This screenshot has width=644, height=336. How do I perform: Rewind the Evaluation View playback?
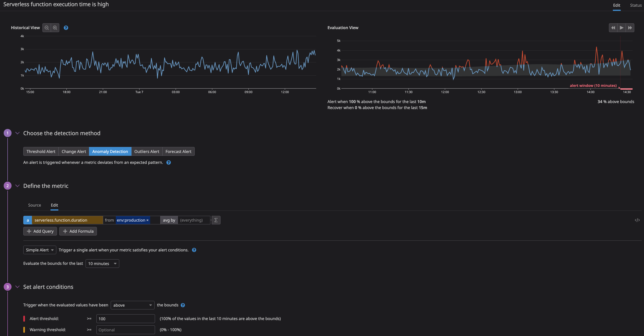pyautogui.click(x=613, y=28)
